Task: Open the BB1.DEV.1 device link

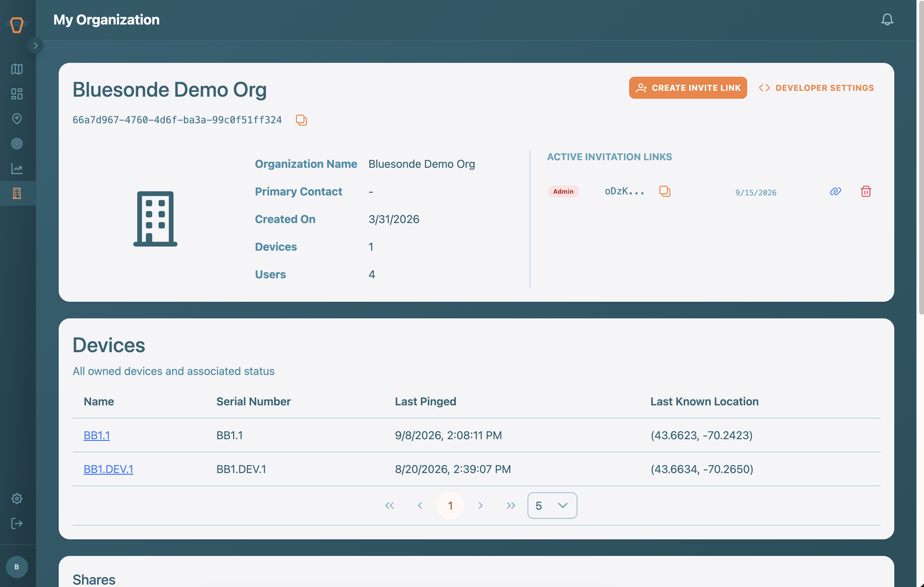Action: [x=108, y=469]
